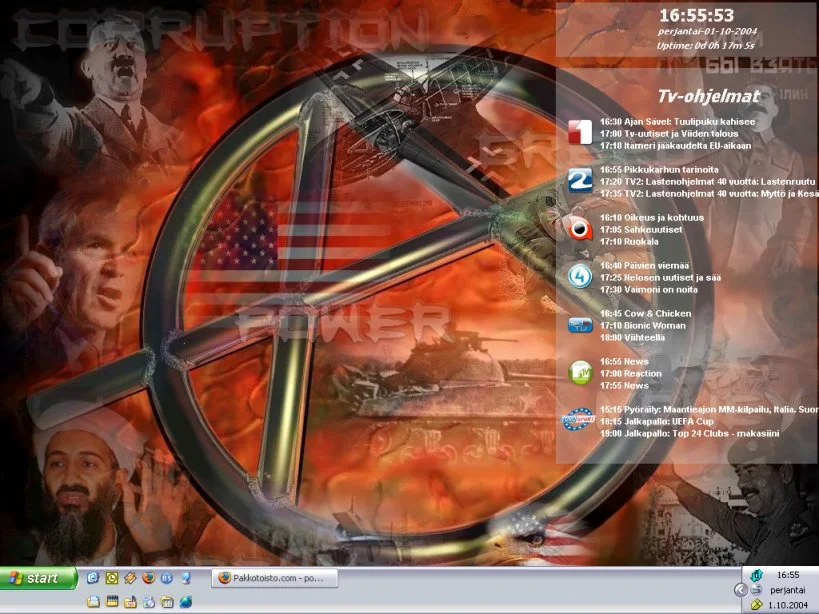The height and width of the screenshot is (614, 819).
Task: Open the yellow square Quick Launch icon
Action: [x=112, y=578]
